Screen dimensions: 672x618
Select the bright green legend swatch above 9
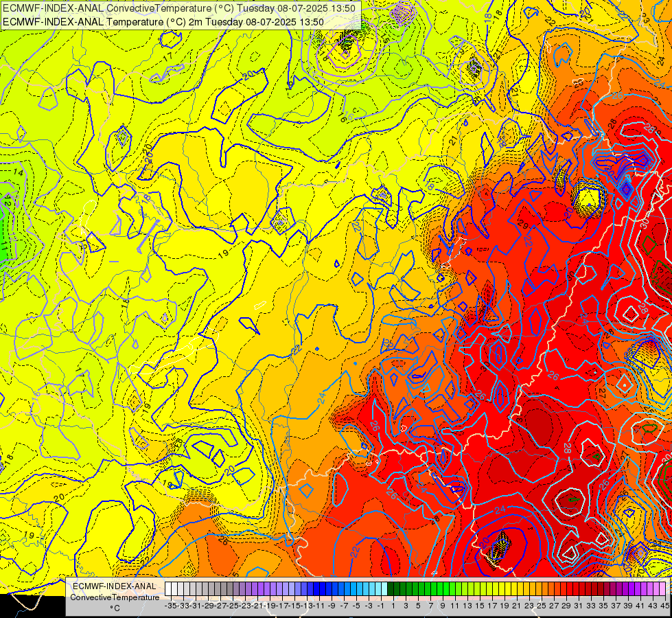[x=440, y=589]
